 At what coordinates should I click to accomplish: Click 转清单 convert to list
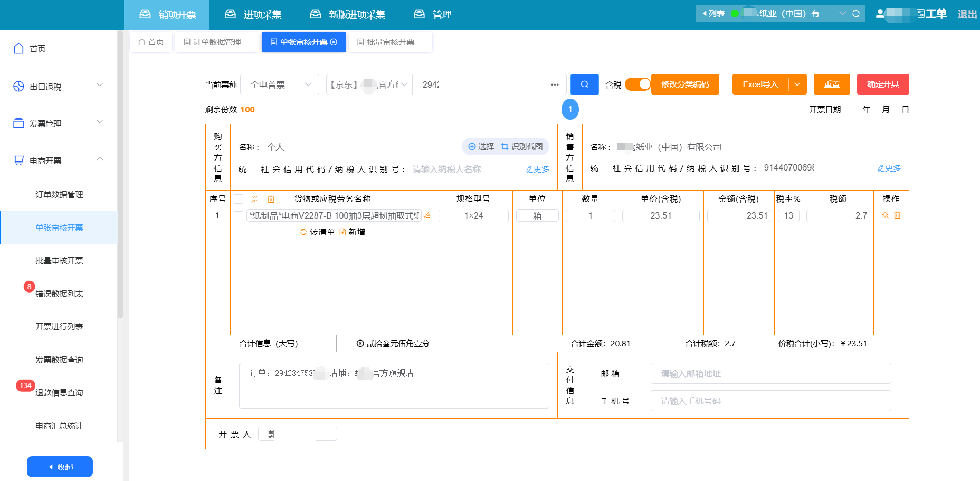point(317,232)
